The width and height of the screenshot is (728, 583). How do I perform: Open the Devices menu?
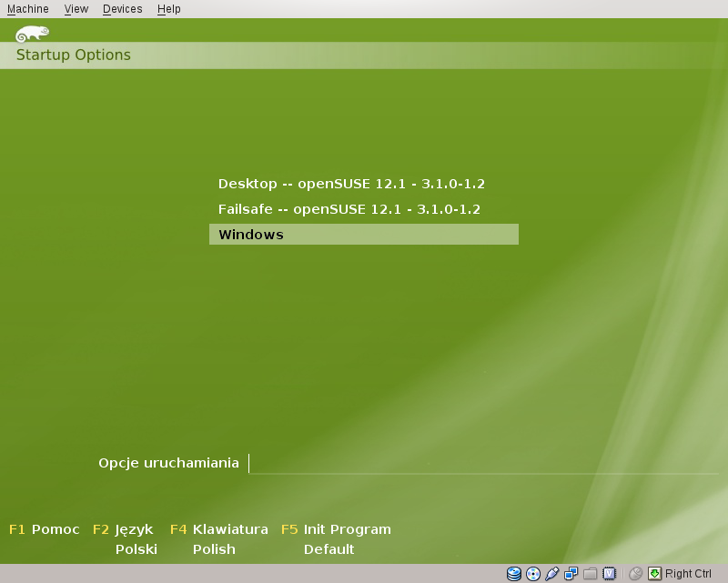[122, 9]
